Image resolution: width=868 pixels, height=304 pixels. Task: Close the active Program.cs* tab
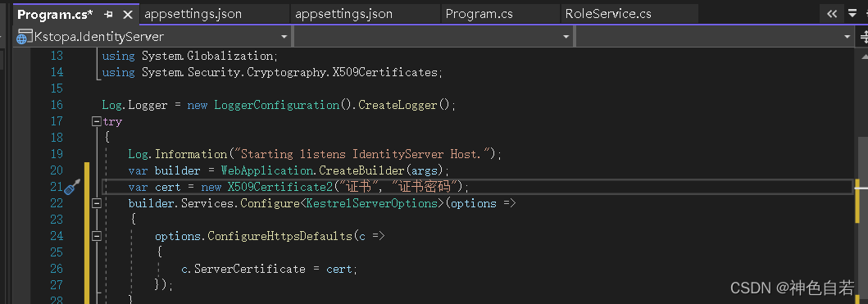click(x=127, y=15)
